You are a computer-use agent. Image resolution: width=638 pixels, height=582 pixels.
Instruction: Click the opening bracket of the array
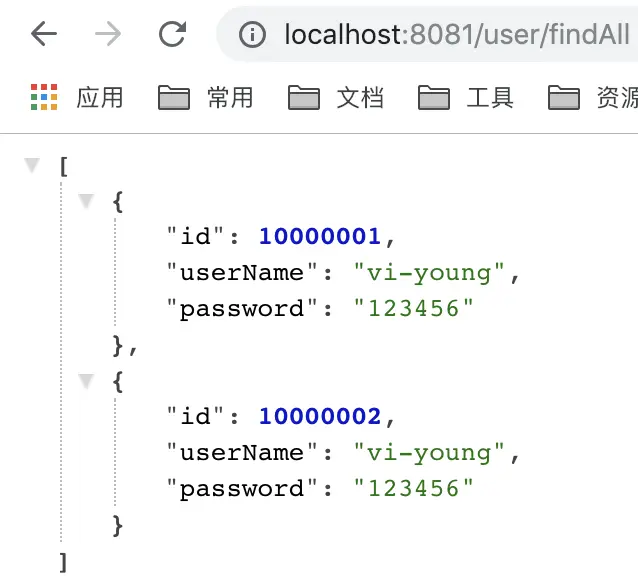(64, 166)
